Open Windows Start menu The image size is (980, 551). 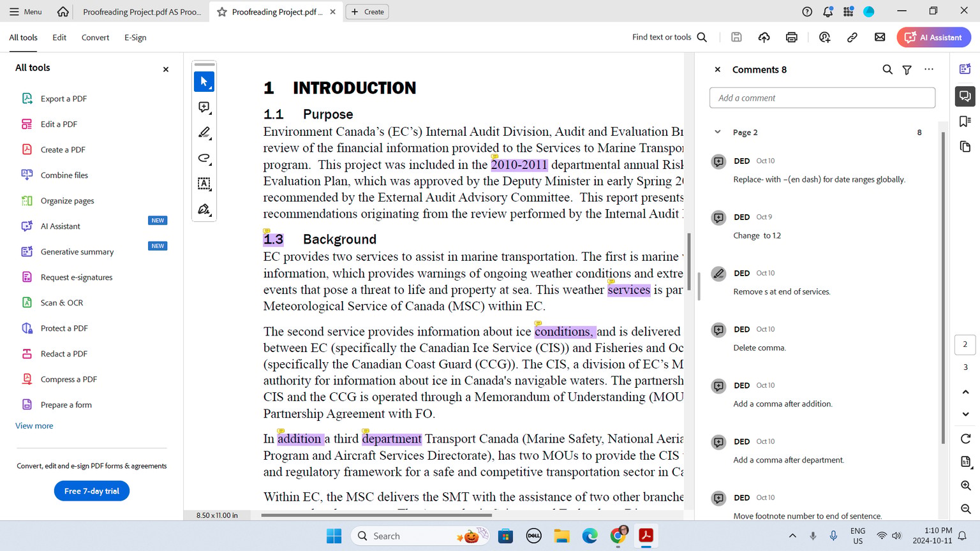pos(334,536)
